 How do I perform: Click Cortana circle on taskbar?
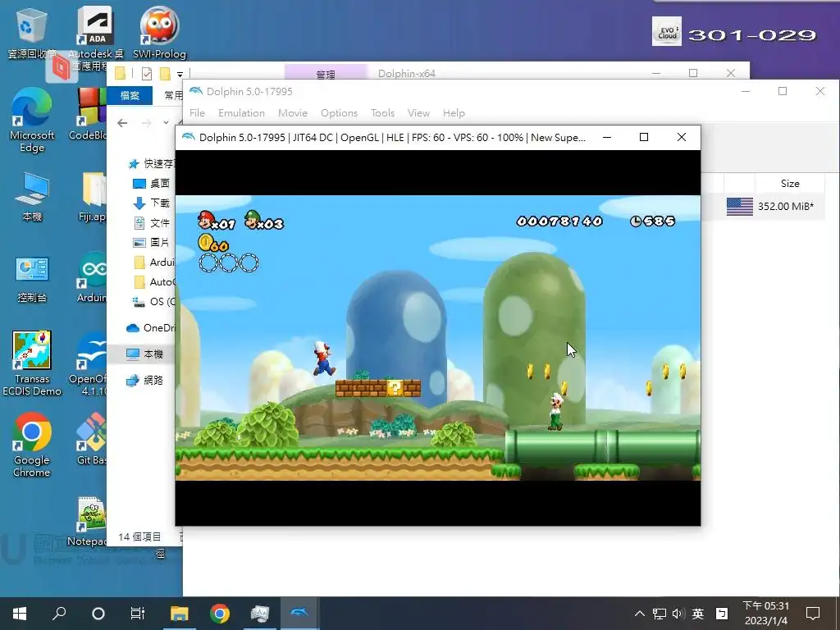(98, 614)
